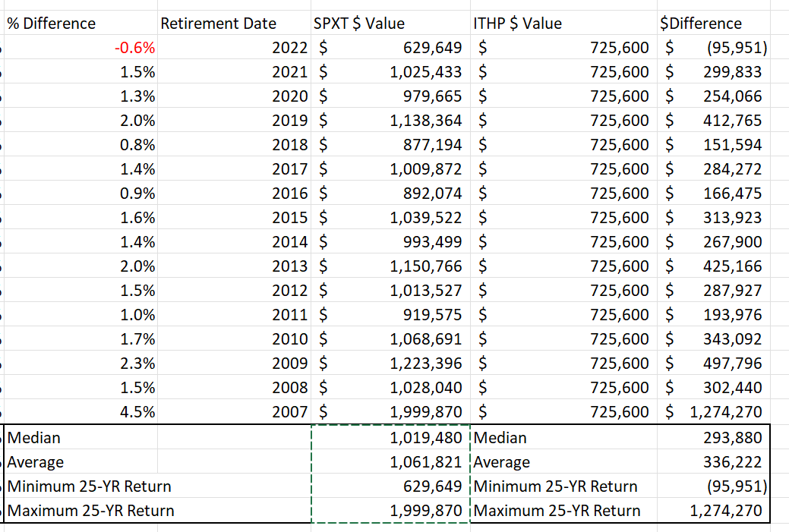
Task: Click the 1.7% cell
Action: 80,339
